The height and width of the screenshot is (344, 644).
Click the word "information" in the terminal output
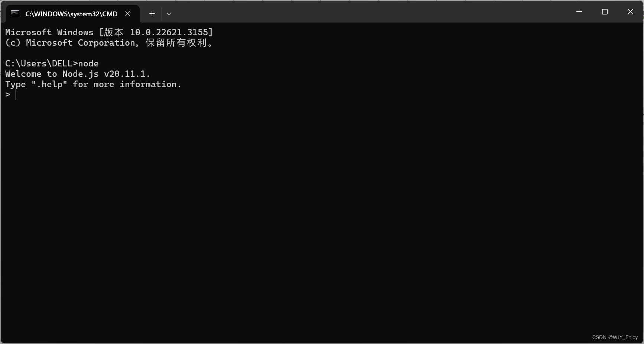148,84
